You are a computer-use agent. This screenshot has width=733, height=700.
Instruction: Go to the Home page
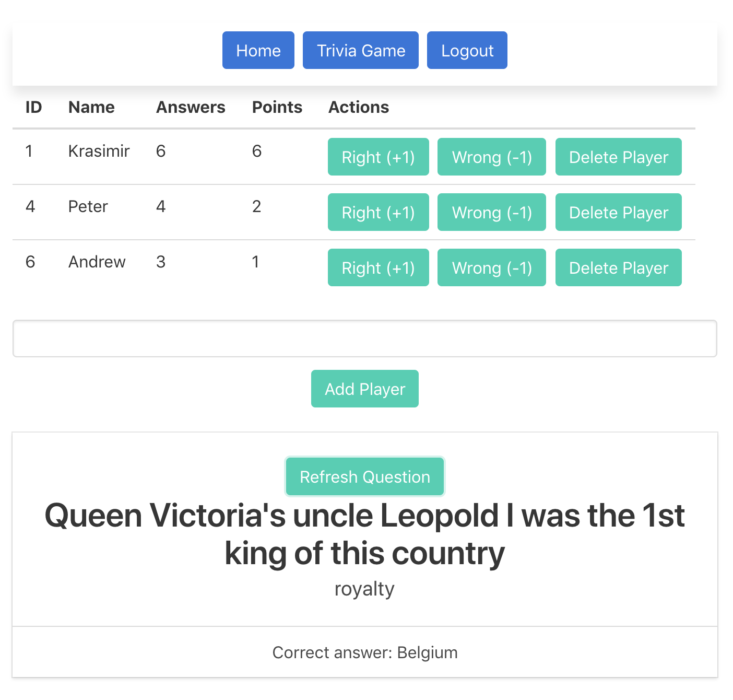click(258, 50)
